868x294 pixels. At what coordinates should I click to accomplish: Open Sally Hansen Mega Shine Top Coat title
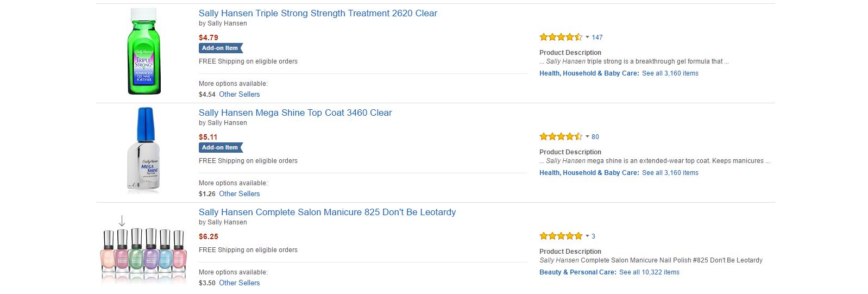[x=295, y=113]
